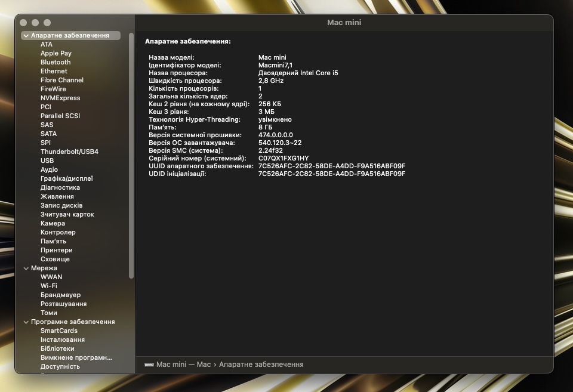Open Зчитувач карток entry
The width and height of the screenshot is (573, 392).
67,214
